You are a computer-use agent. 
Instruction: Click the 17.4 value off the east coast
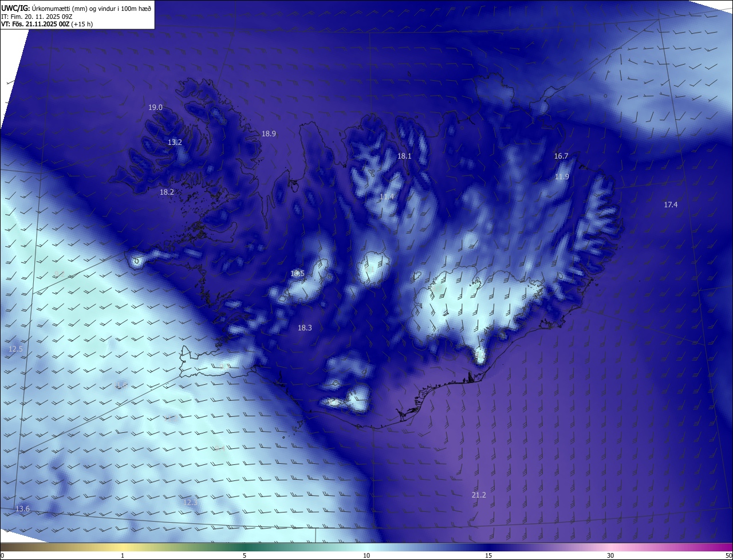pos(671,205)
